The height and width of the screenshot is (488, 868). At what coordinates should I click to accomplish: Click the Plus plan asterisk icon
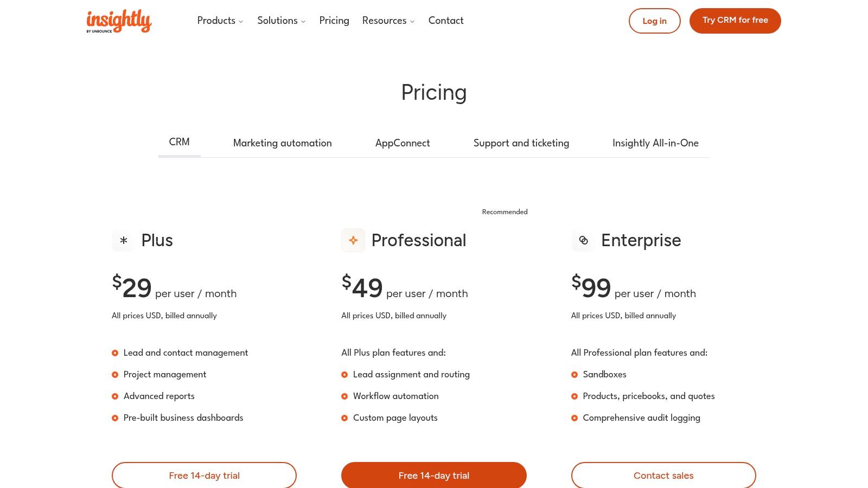(x=124, y=240)
